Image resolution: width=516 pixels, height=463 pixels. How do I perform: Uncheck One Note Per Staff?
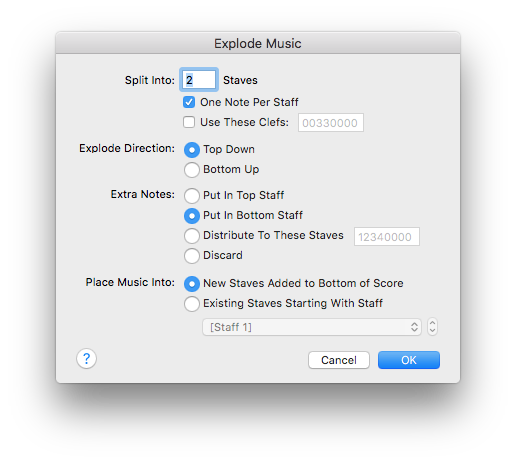189,102
